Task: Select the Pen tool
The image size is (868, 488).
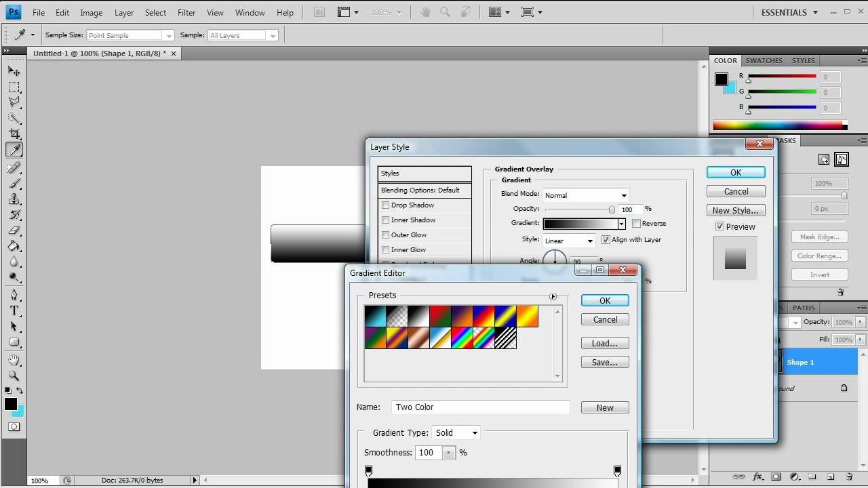Action: [x=14, y=295]
